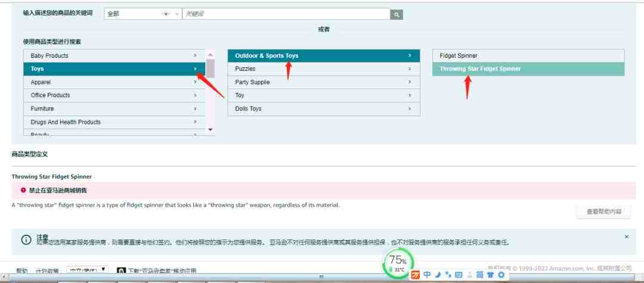Select Furniture category
644x283 pixels.
[x=114, y=108]
